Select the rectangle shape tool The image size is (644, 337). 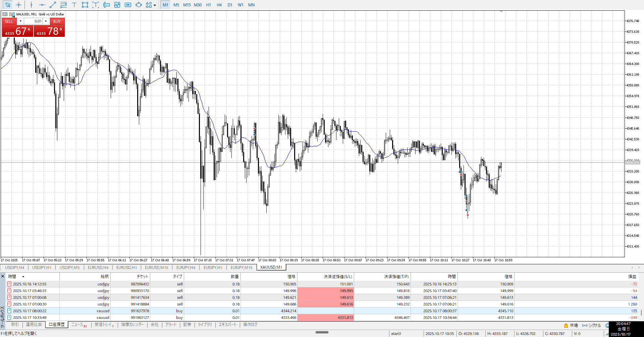pos(85,5)
